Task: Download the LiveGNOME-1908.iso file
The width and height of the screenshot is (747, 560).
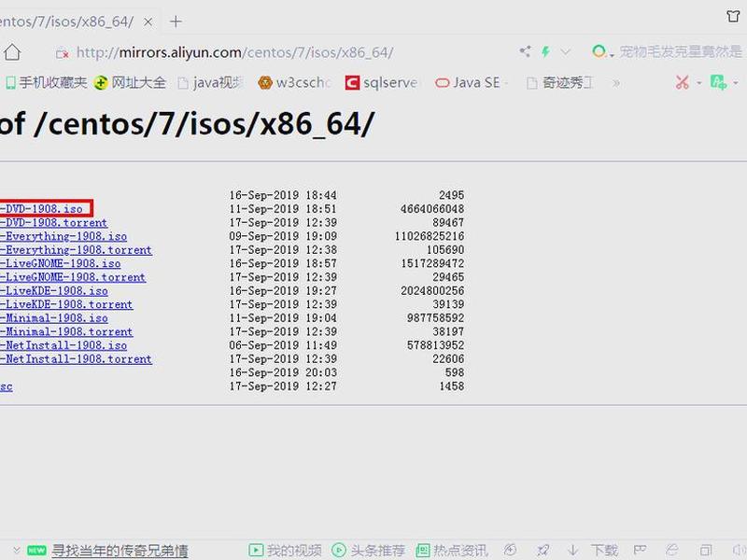Action: coord(61,263)
